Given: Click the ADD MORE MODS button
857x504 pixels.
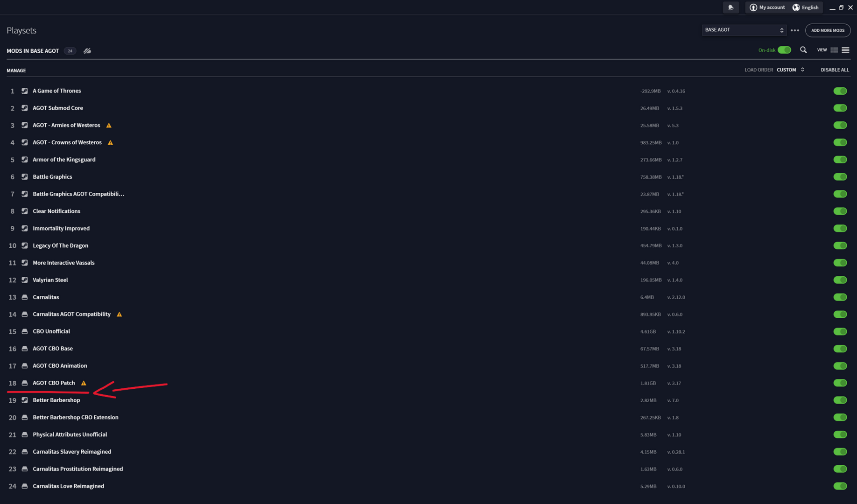Looking at the screenshot, I should click(828, 30).
